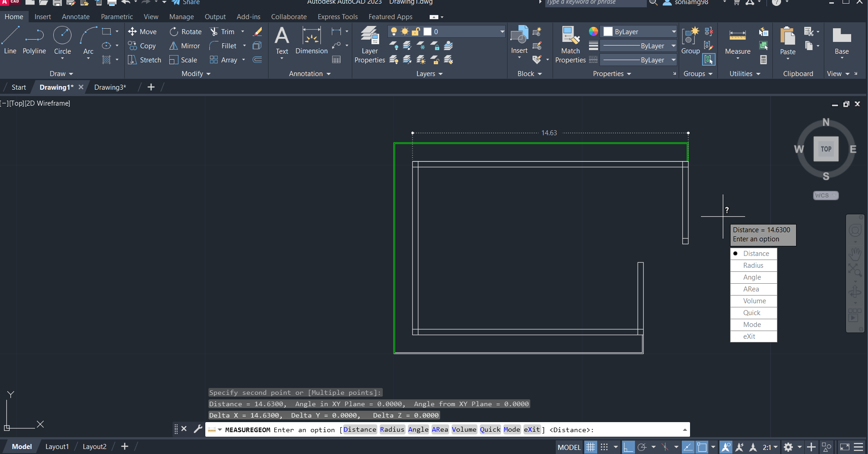This screenshot has height=454, width=868.
Task: Start the Mirror command
Action: pyautogui.click(x=184, y=46)
